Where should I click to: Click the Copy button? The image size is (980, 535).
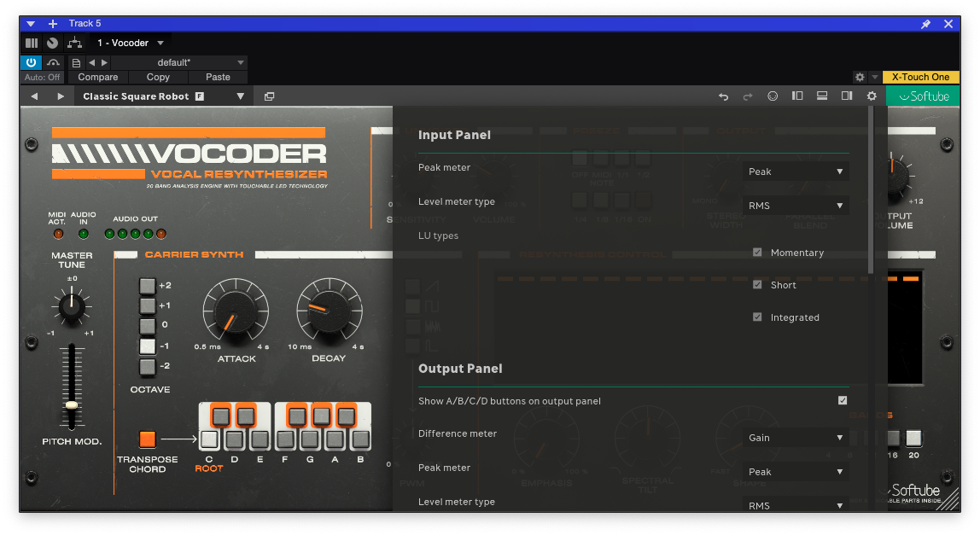(x=158, y=77)
